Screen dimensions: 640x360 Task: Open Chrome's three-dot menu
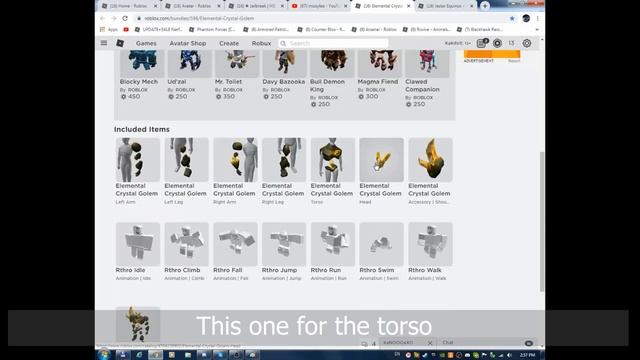[538, 18]
